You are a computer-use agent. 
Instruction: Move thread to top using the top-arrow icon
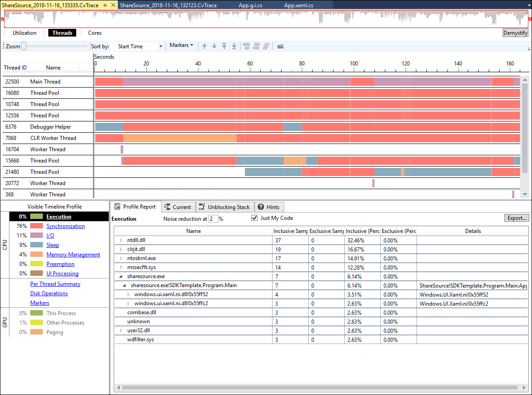coord(224,46)
